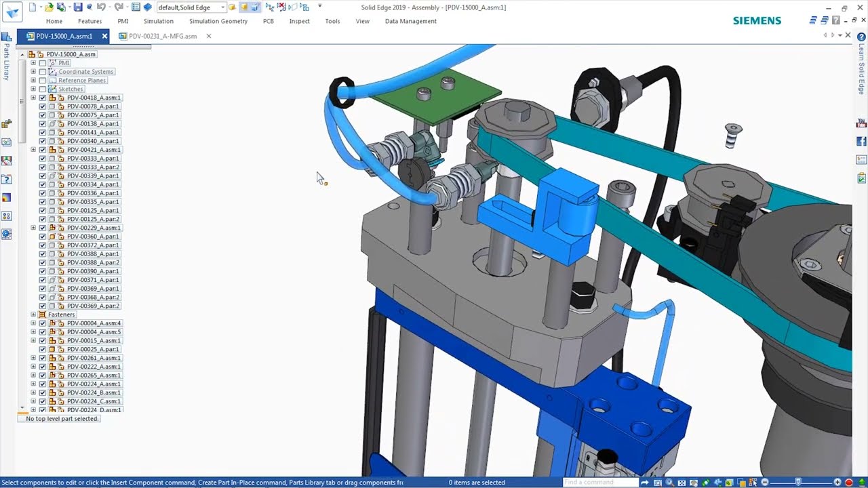Switch to PDV-00231_A-MFG.asm document tab
The width and height of the screenshot is (868, 488).
coord(163,36)
